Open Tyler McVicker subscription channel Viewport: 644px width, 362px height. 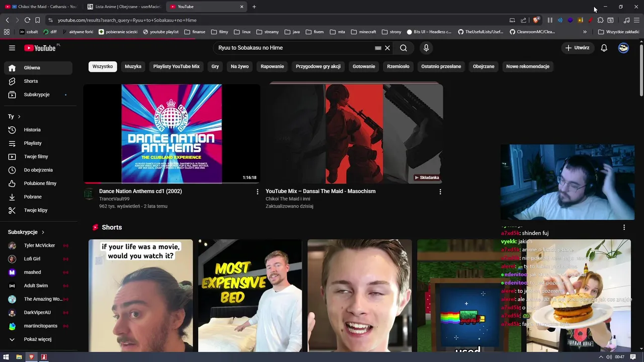click(38, 245)
